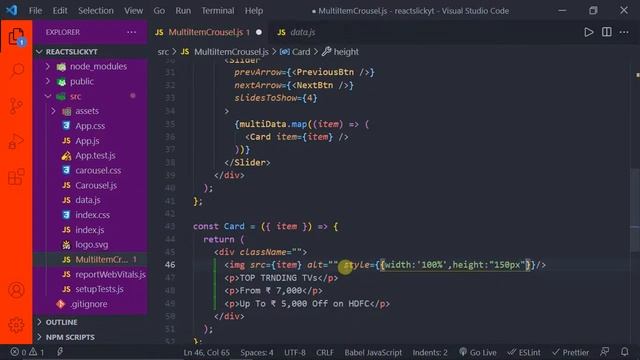Click the Prettier status item
The width and height of the screenshot is (640, 360).
[570, 352]
